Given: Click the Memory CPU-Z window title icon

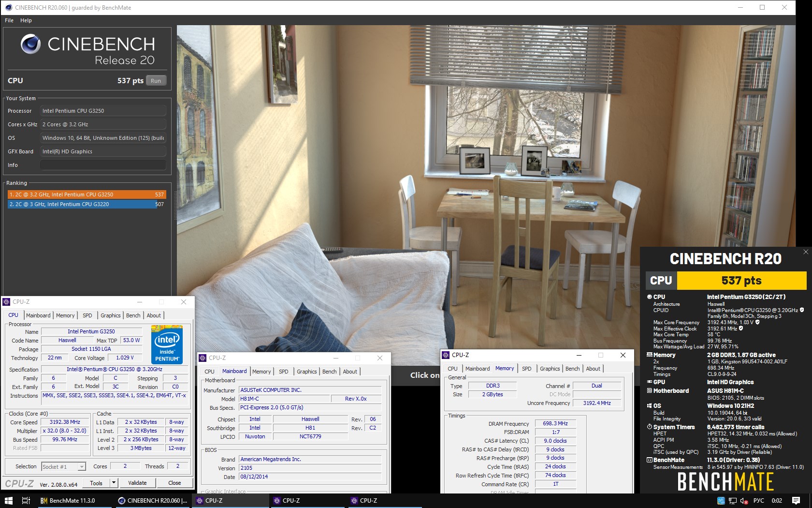Looking at the screenshot, I should click(x=446, y=355).
